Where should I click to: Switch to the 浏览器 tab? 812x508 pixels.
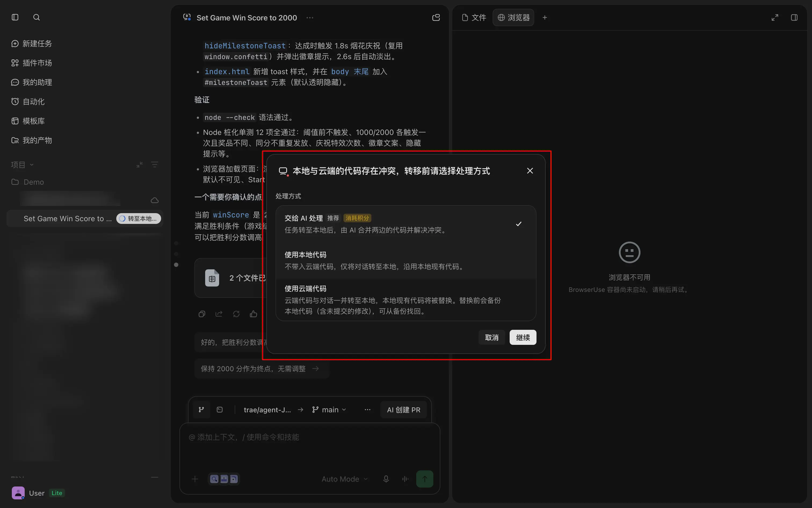(x=513, y=17)
